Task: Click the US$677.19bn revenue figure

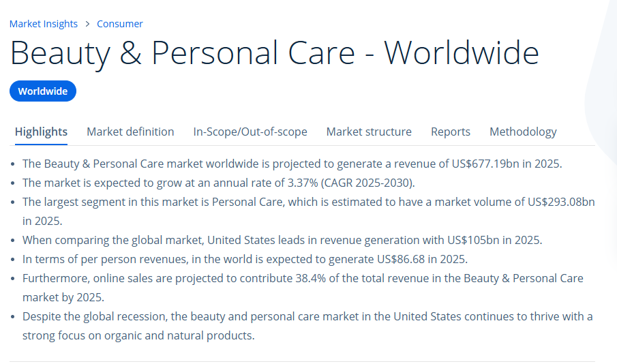Action: click(x=487, y=164)
